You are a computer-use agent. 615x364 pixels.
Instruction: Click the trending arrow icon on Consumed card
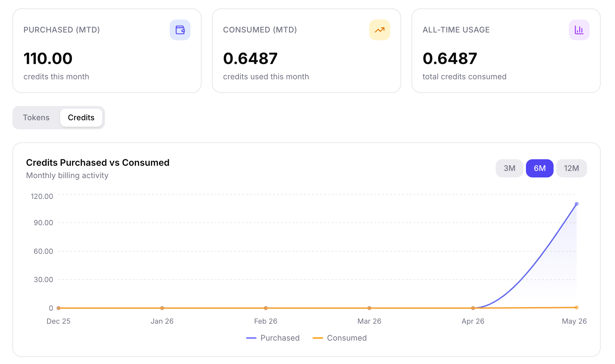click(x=380, y=30)
